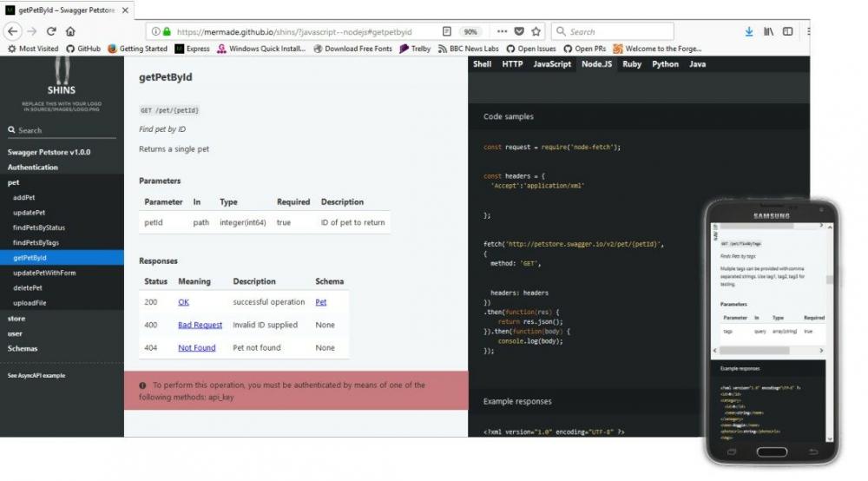Select findPetsByStatus in the sidebar
Viewport: 868px width, 481px height.
(39, 227)
